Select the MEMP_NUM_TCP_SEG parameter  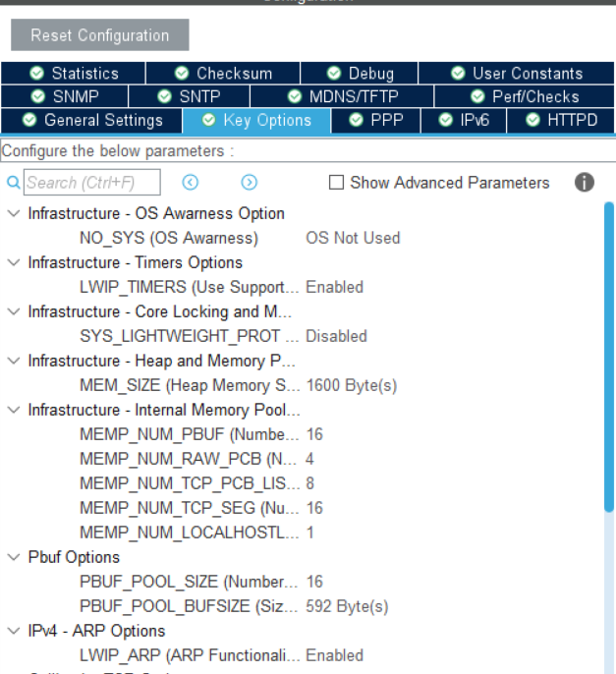click(190, 508)
